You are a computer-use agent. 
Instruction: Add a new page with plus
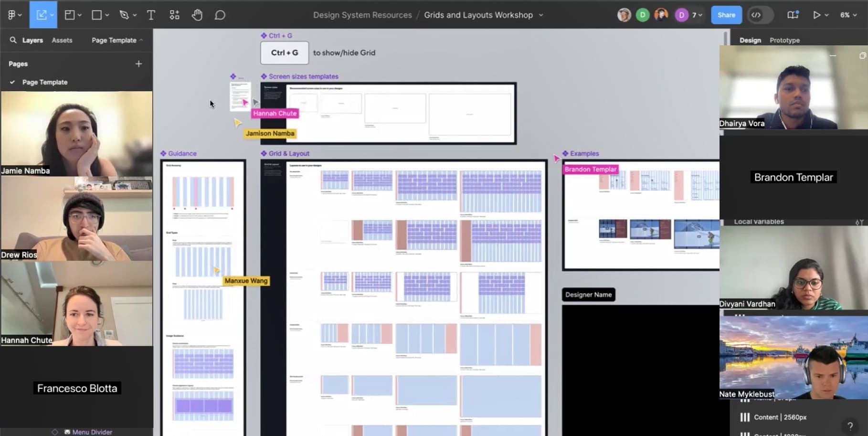[138, 64]
